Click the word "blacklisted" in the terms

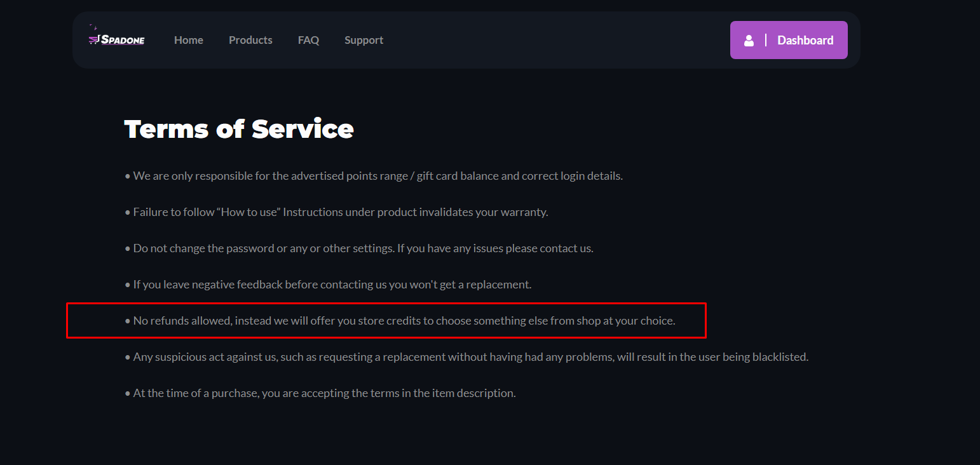click(x=780, y=357)
